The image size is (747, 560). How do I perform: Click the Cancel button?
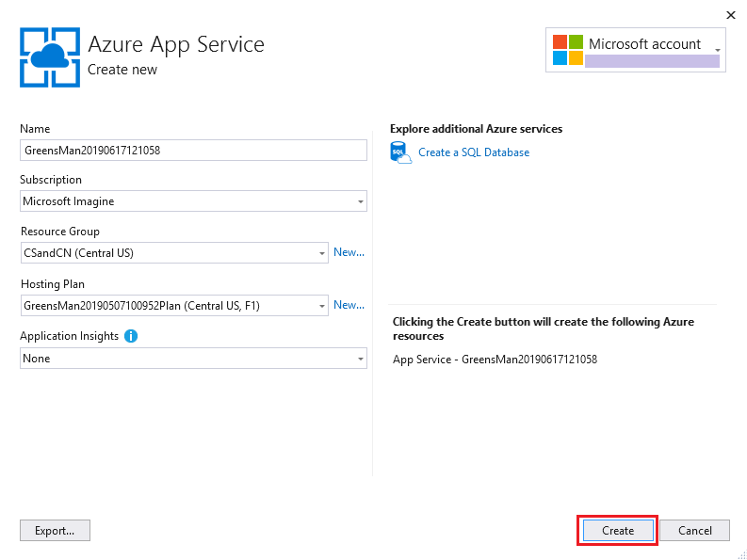(694, 531)
